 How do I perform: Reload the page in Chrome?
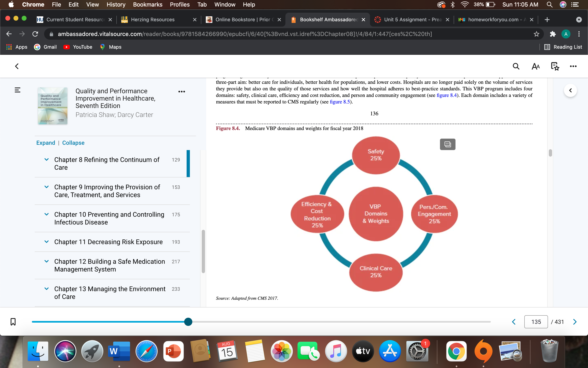coord(35,34)
